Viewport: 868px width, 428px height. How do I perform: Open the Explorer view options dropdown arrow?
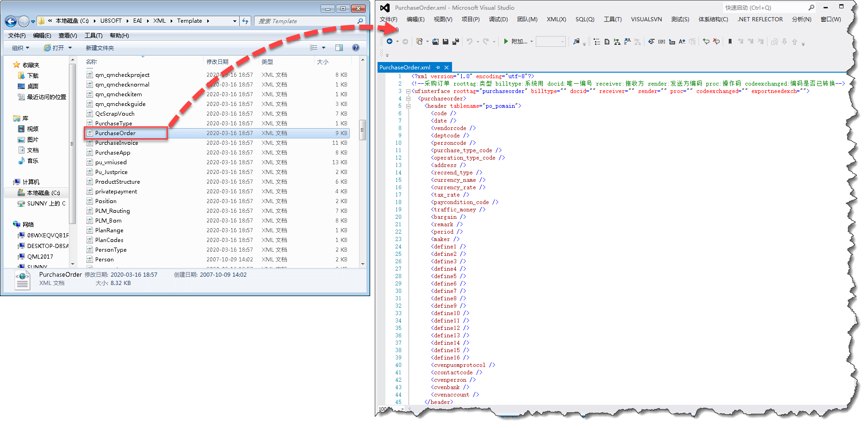click(323, 48)
